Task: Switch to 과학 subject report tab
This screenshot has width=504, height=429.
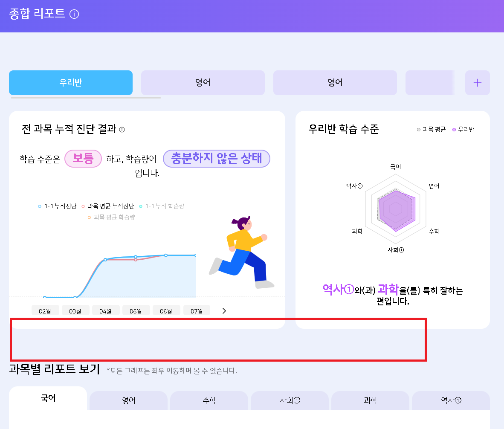Action: [370, 400]
